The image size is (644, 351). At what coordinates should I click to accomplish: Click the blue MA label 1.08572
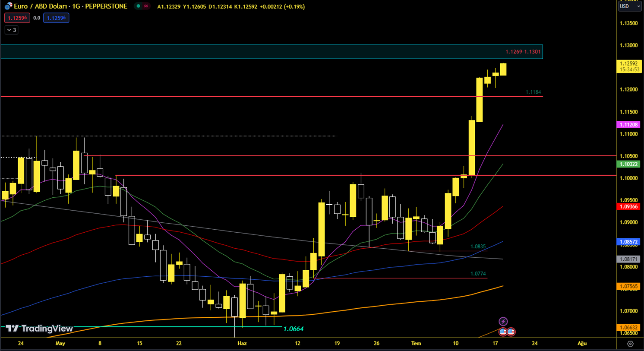628,242
